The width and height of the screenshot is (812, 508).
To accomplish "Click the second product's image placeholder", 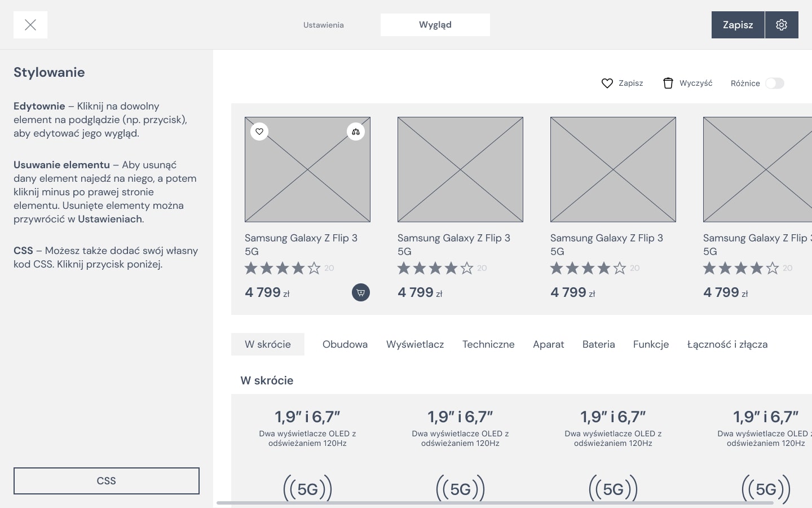I will (460, 169).
